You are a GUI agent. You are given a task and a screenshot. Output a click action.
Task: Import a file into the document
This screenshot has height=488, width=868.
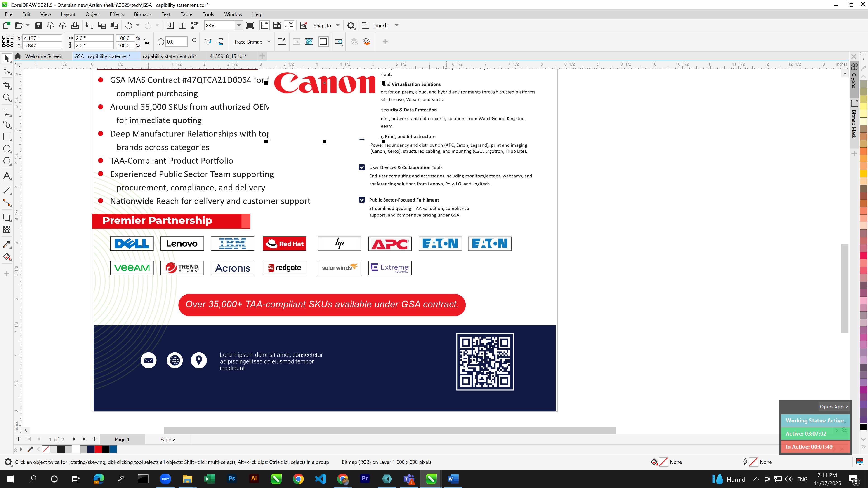click(170, 26)
